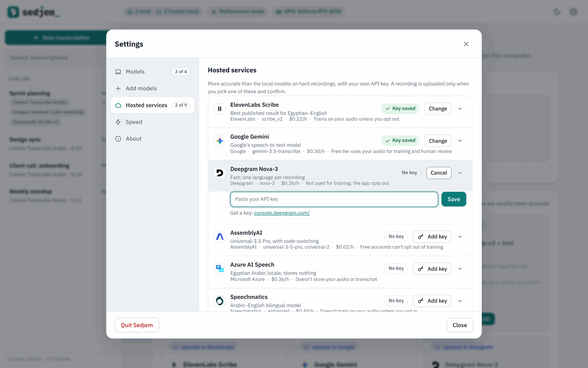
Task: Expand ElevenLabs Scribe details chevron
Action: [x=460, y=109]
